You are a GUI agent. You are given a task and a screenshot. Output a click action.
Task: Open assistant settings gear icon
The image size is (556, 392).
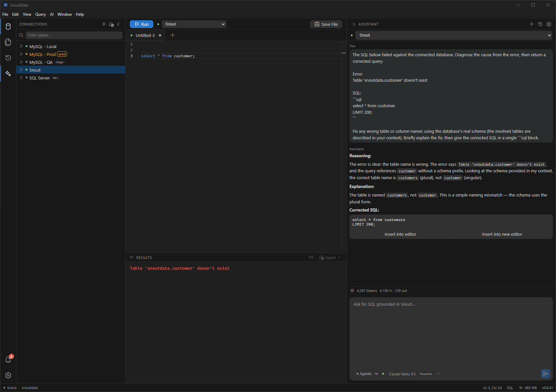click(549, 24)
